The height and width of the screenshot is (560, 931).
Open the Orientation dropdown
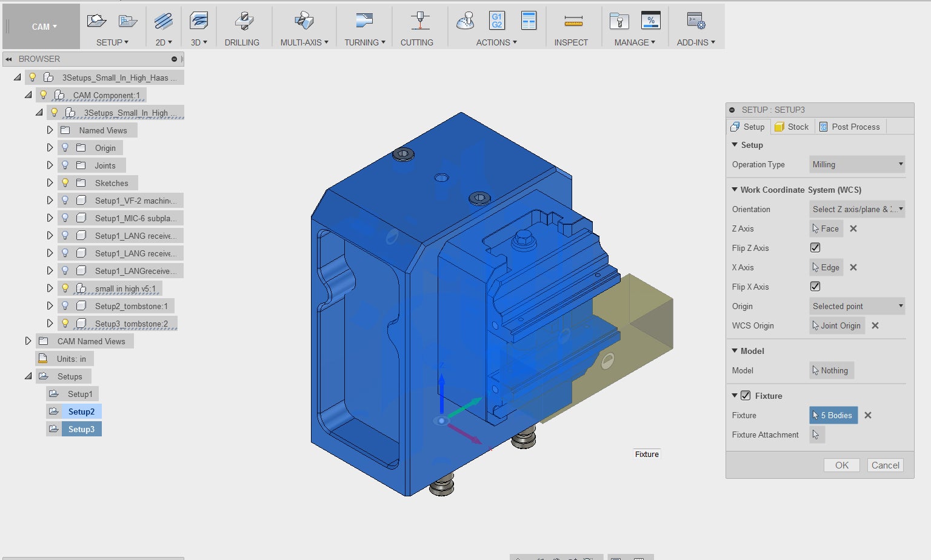(x=857, y=209)
